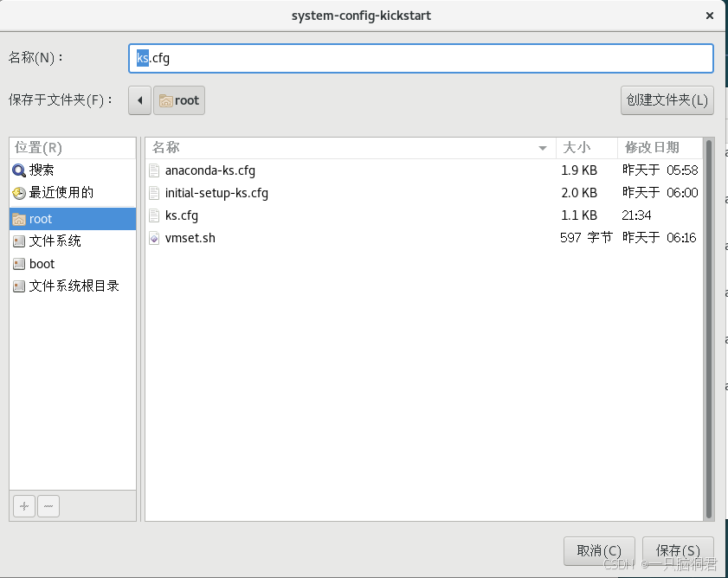This screenshot has height=578, width=728.
Task: Click the 2.0 KB size cell
Action: coord(579,193)
